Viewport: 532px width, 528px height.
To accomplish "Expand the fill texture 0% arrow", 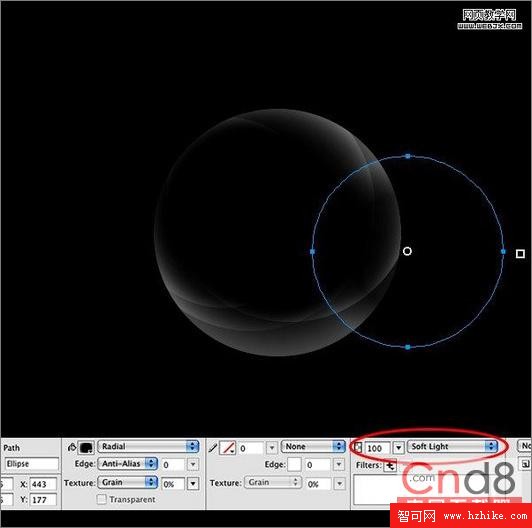I will click(193, 484).
